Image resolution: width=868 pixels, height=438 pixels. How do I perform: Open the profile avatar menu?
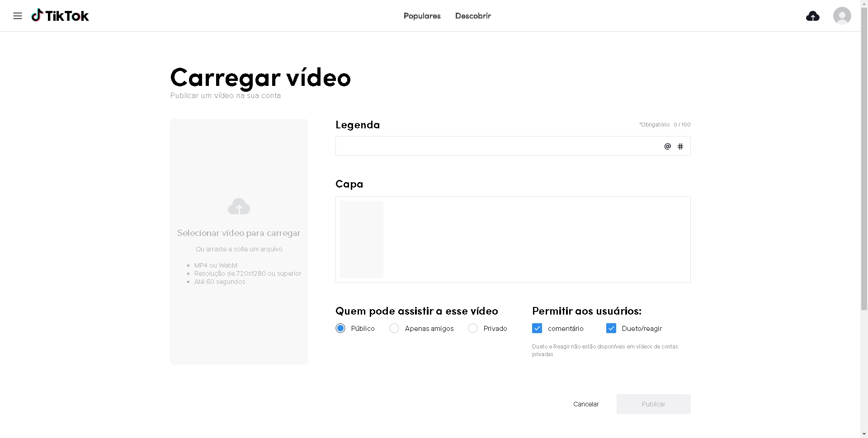point(842,16)
